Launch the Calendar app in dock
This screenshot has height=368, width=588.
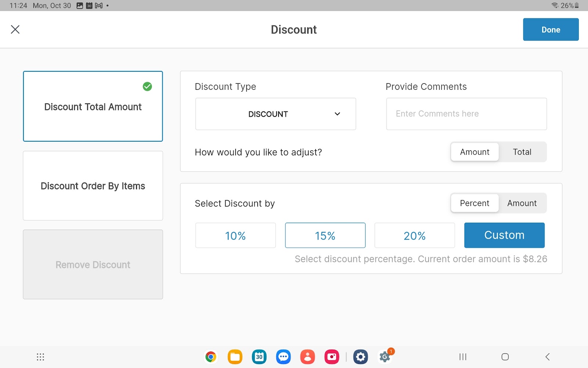pos(259,357)
